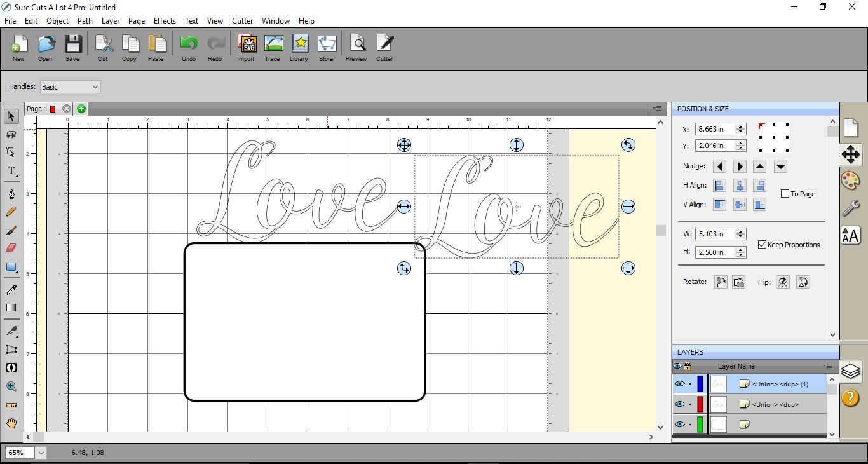Pick the Eyedropper tool
The width and height of the screenshot is (868, 464).
[x=11, y=290]
